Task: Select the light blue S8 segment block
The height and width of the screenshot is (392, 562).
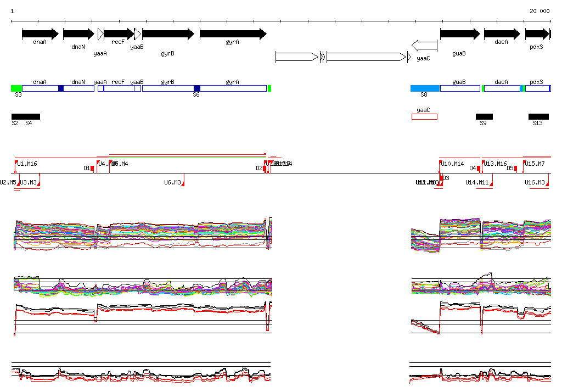Action: 425,88
